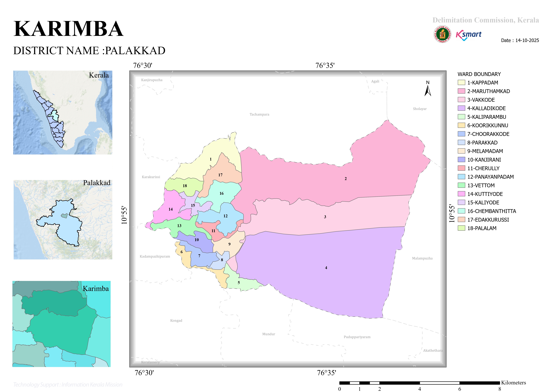Click the Sholayar neighbor label
The image size is (555, 392).
click(420, 109)
